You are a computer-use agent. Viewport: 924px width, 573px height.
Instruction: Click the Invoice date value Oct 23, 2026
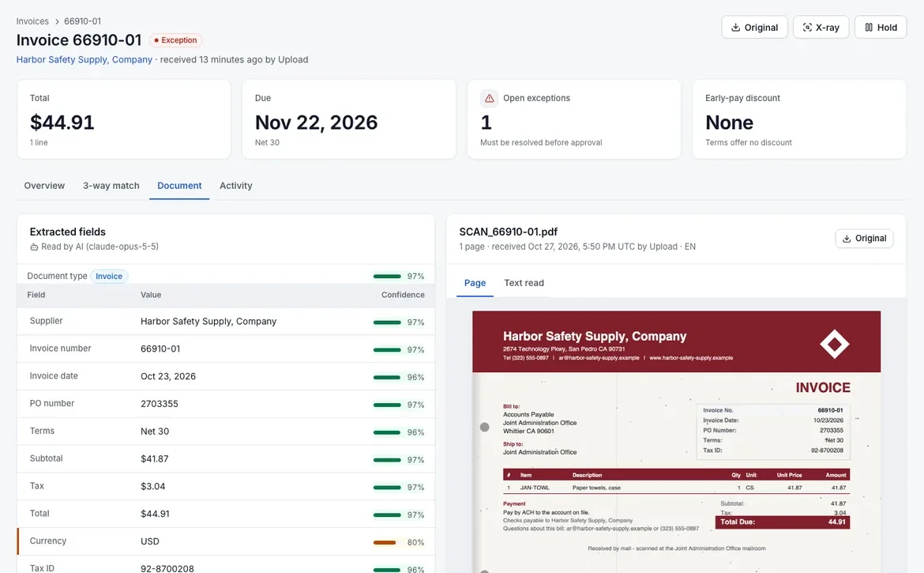(168, 377)
